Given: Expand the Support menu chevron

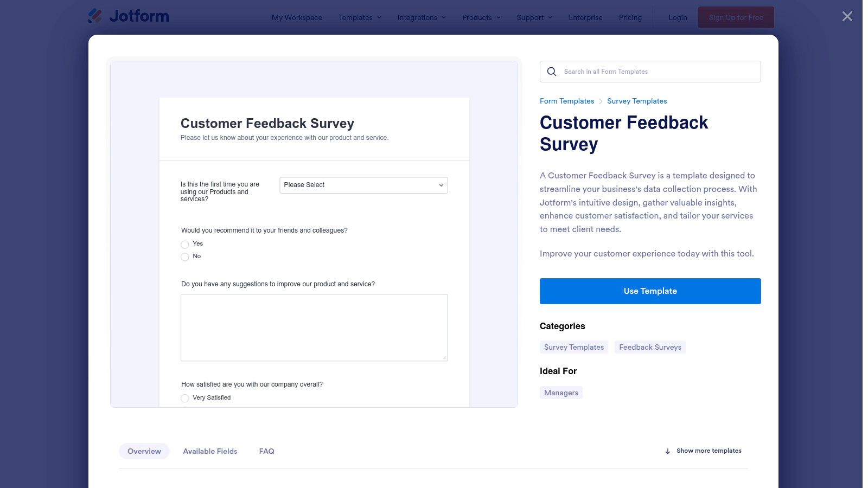Looking at the screenshot, I should pos(551,17).
